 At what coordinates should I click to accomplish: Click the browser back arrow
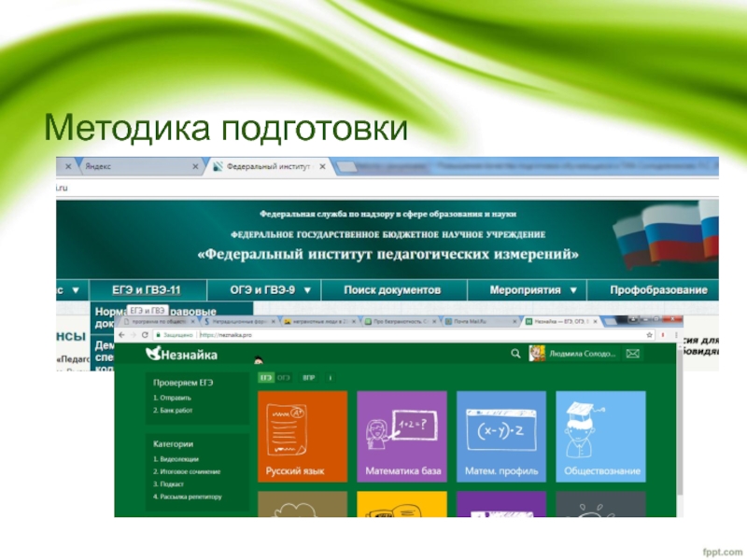click(x=121, y=333)
